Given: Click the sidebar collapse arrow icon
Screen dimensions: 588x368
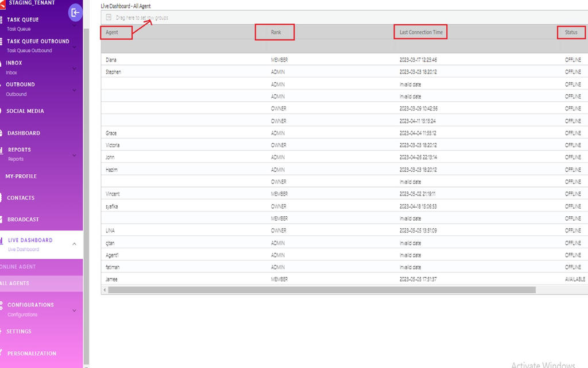Looking at the screenshot, I should (x=75, y=12).
